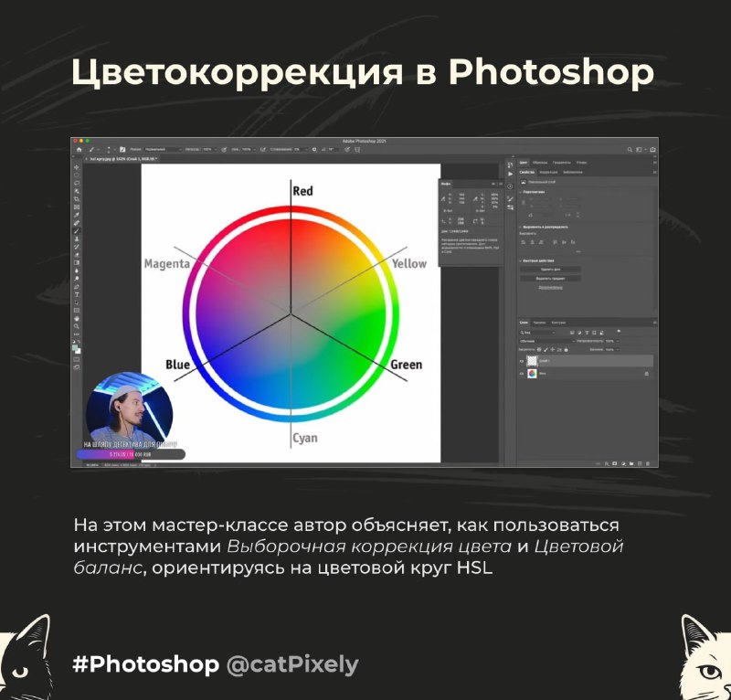Viewport: 731px width, 700px height.
Task: Open the collapsed History panel icon
Action: pos(510,165)
